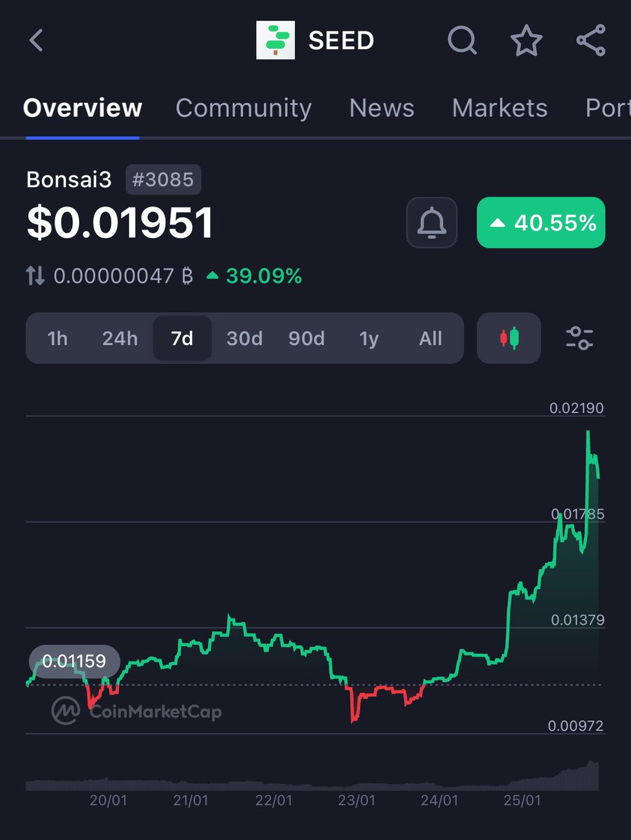
Task: Select the 7d time range
Action: (x=182, y=339)
